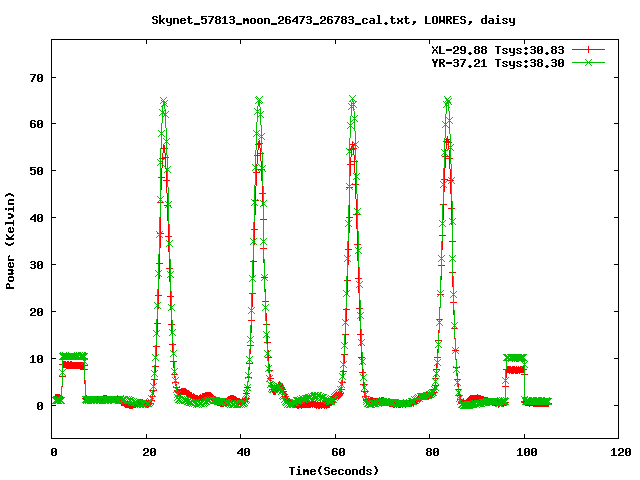
Task: Click the x-axis tick label 80
Action: (432, 452)
